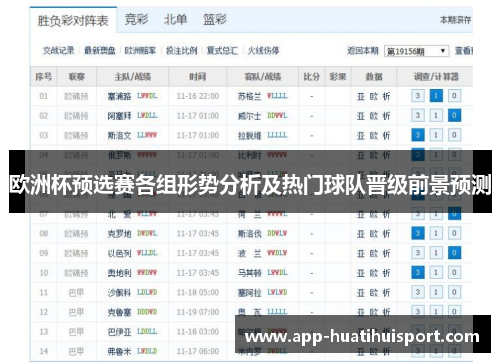Deselect pick 3 for match 03 斯洛文
The image size is (500, 362).
(x=418, y=135)
